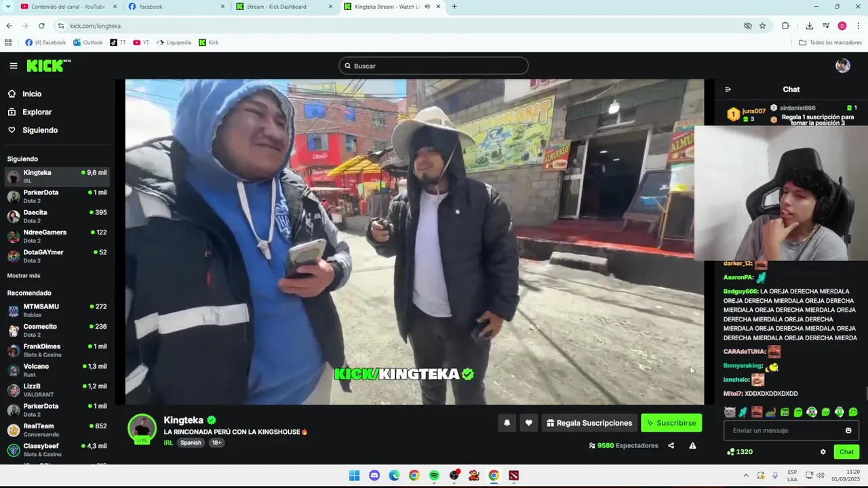Open Dota 2 from the taskbar

pyautogui.click(x=514, y=476)
